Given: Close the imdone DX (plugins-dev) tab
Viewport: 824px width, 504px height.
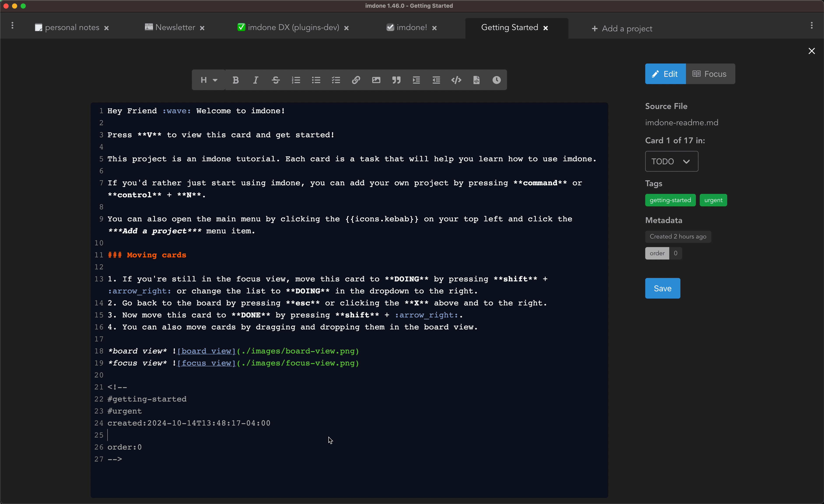Looking at the screenshot, I should coord(347,28).
